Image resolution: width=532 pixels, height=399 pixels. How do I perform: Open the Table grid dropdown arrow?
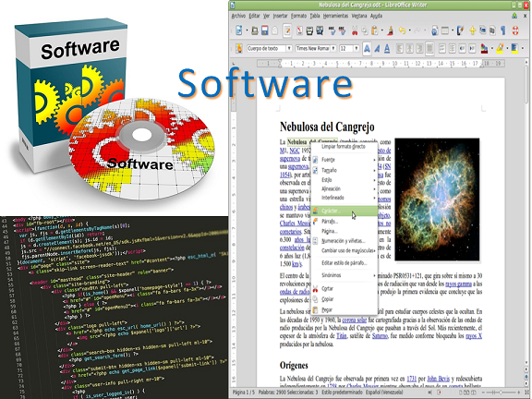(x=453, y=30)
